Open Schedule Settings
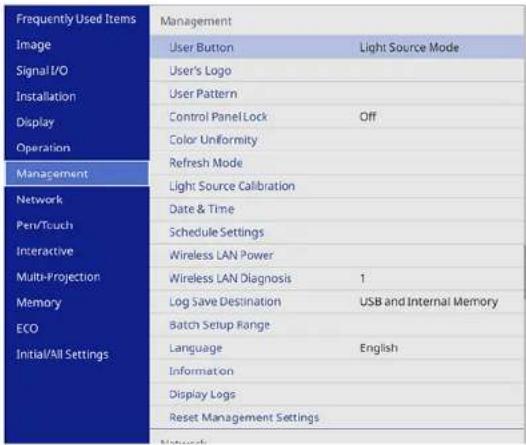The image size is (526, 445). [x=337, y=232]
